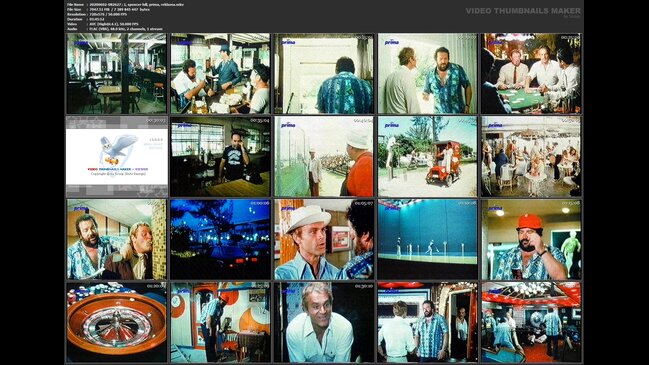The image size is (649, 365).
Task: Select thumbnail of man on telephone in dark t-shirt
Action: 220,156
